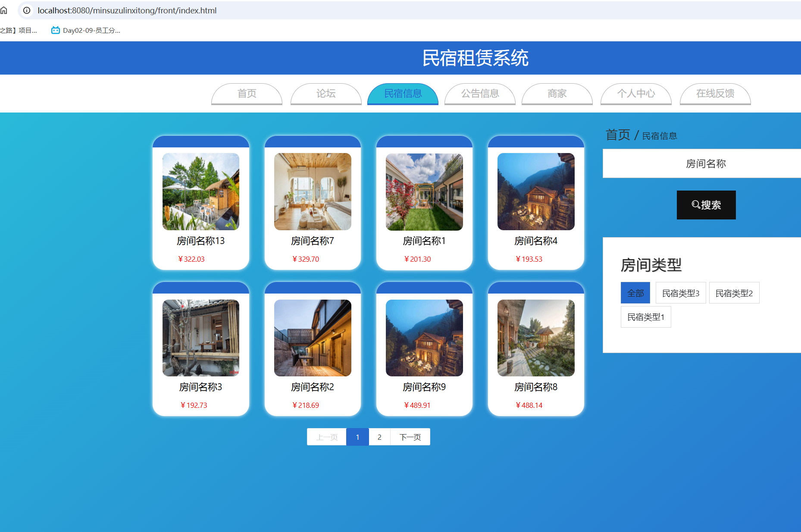This screenshot has width=801, height=532.
Task: Open the 首页 navigation tab
Action: (247, 94)
